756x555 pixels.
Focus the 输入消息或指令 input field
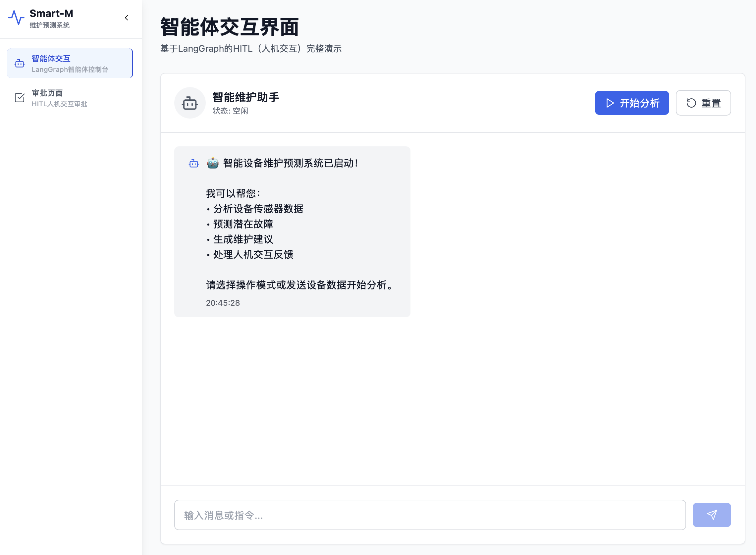430,515
